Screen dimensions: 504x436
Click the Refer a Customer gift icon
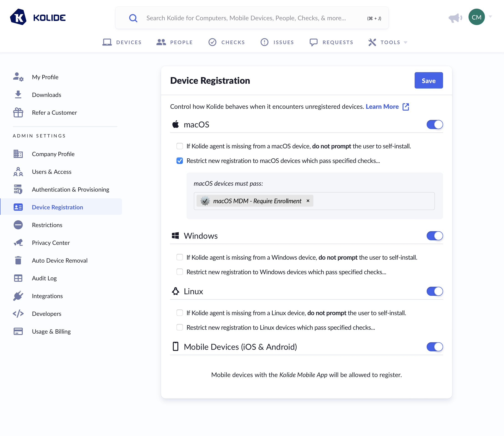pyautogui.click(x=18, y=112)
